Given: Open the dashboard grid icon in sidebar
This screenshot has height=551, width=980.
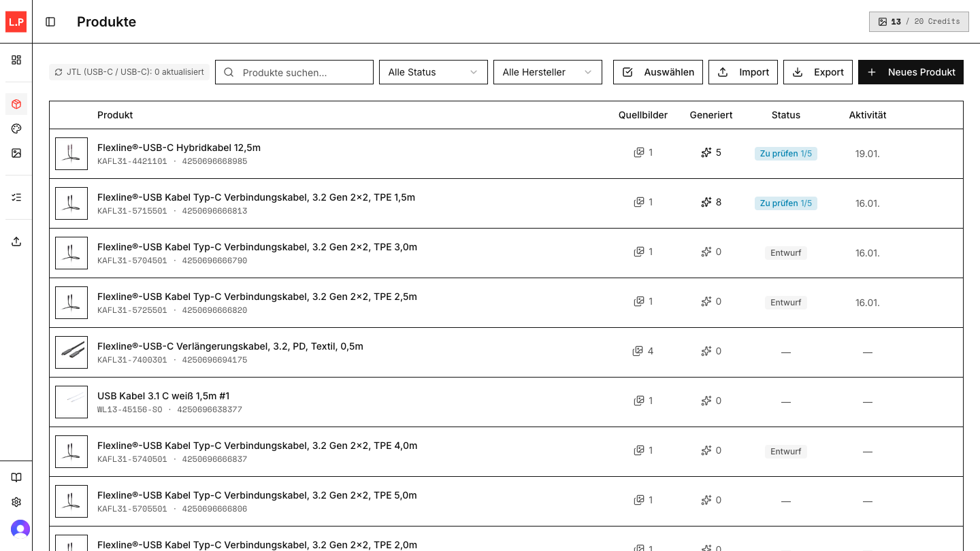Looking at the screenshot, I should click(16, 60).
